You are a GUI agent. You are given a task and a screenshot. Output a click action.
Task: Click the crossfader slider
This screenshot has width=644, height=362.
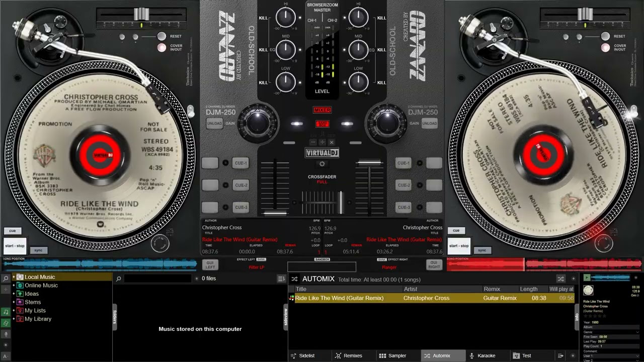tap(341, 202)
